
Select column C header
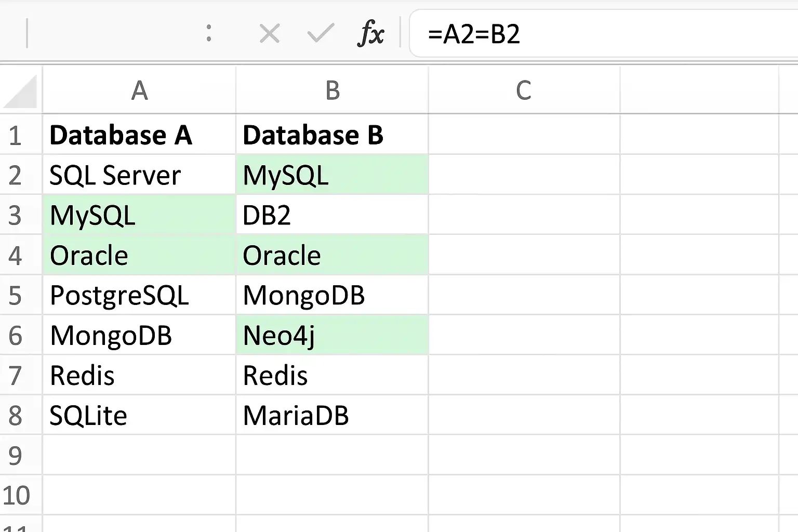click(x=524, y=90)
